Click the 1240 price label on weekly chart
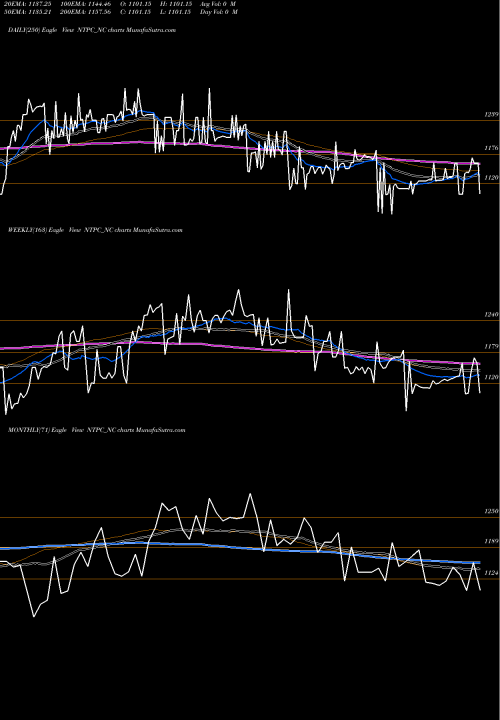 tap(491, 315)
